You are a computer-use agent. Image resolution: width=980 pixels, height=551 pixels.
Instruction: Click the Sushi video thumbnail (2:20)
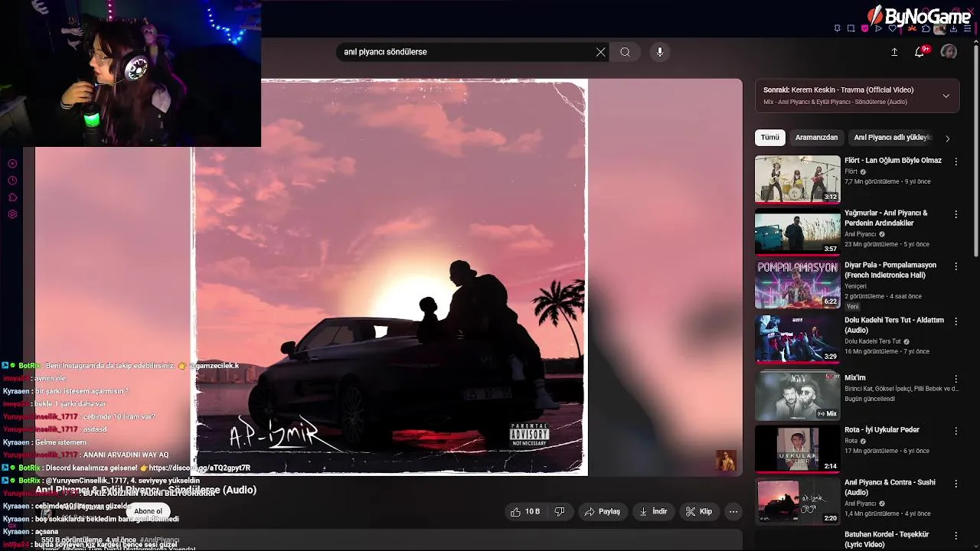point(797,501)
